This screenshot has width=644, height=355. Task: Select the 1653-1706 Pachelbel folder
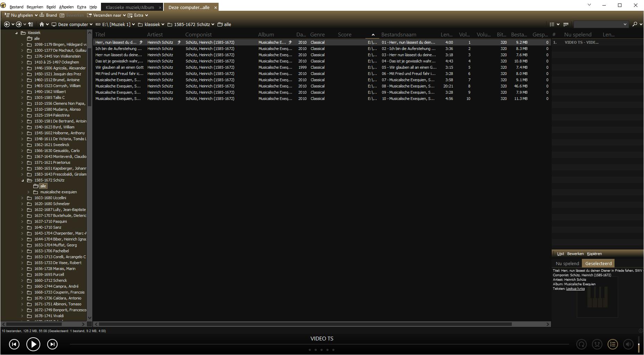(x=51, y=251)
